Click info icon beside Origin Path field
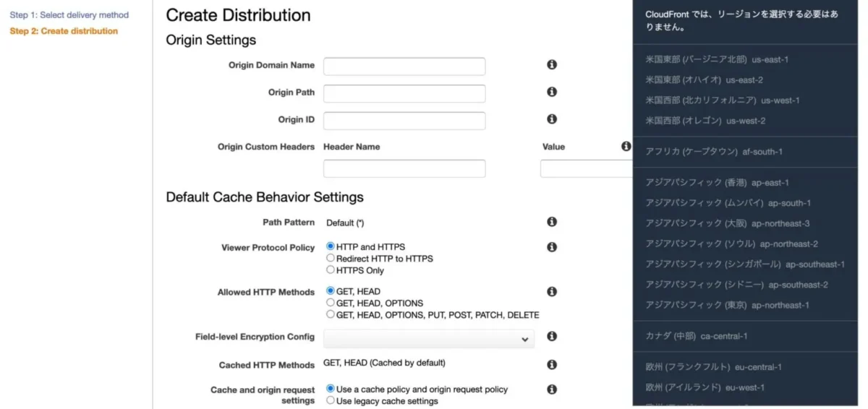 [552, 92]
